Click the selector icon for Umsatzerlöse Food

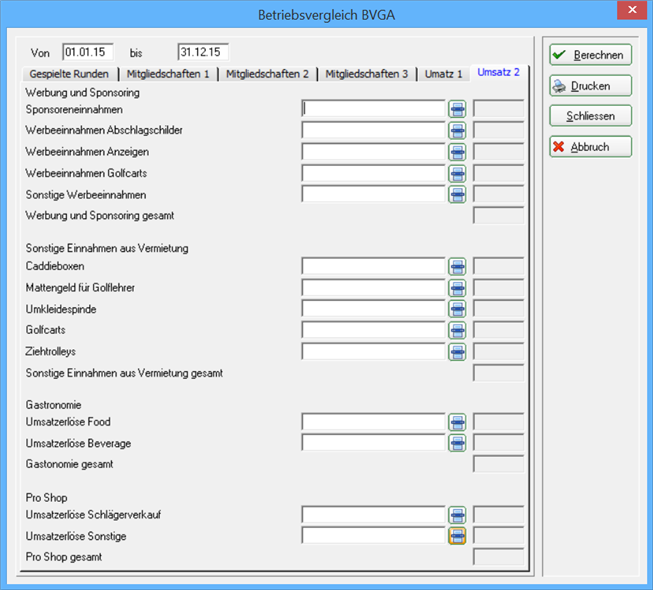[x=457, y=422]
